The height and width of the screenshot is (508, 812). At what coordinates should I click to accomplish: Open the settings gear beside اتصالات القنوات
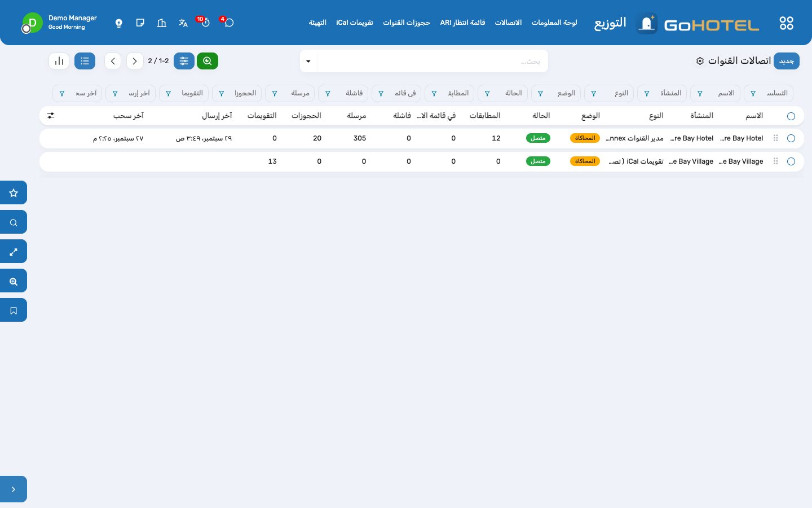tap(700, 61)
